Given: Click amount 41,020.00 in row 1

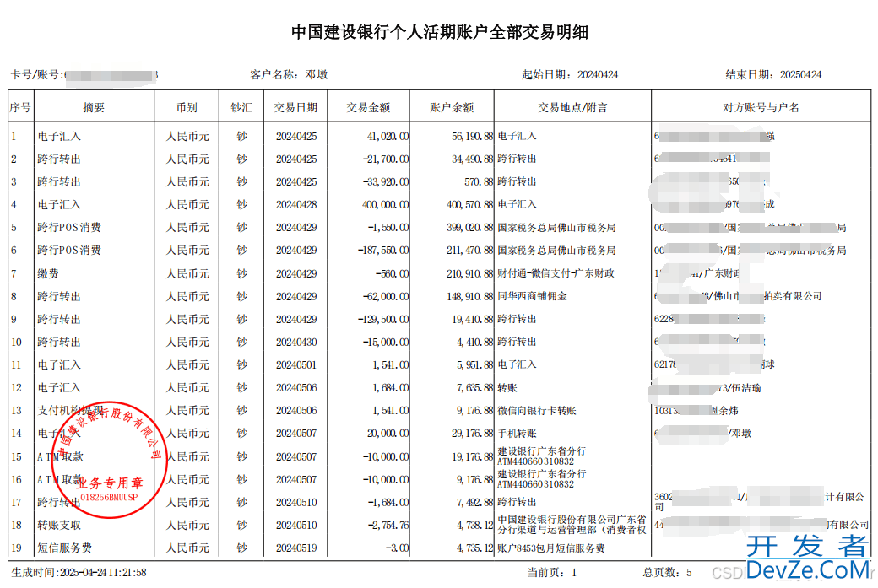Looking at the screenshot, I should (x=388, y=137).
